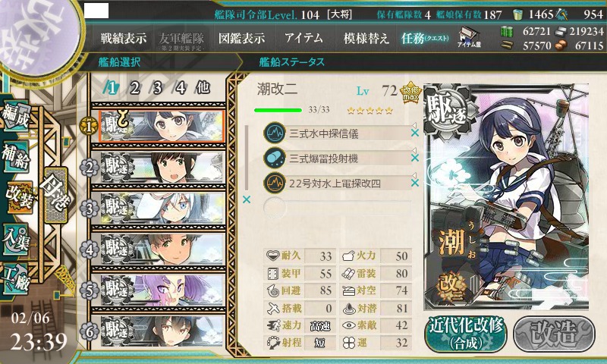Click the 三式水中探信儀 sonar equipment icon
607x364 pixels.
(x=275, y=133)
